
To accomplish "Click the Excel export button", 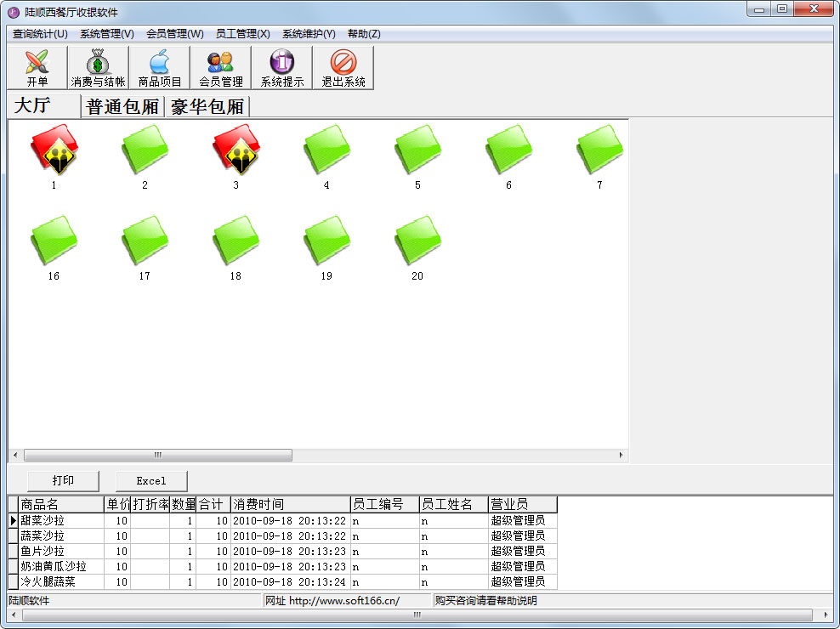I will tap(151, 480).
